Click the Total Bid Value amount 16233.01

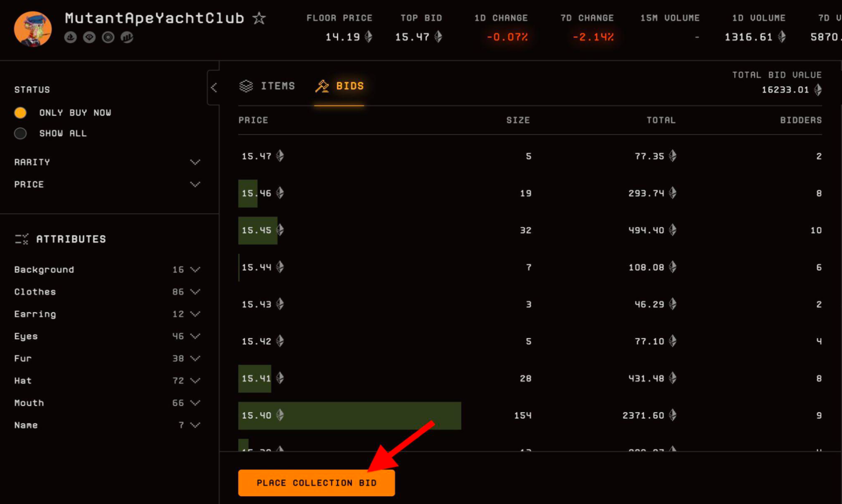pyautogui.click(x=785, y=90)
